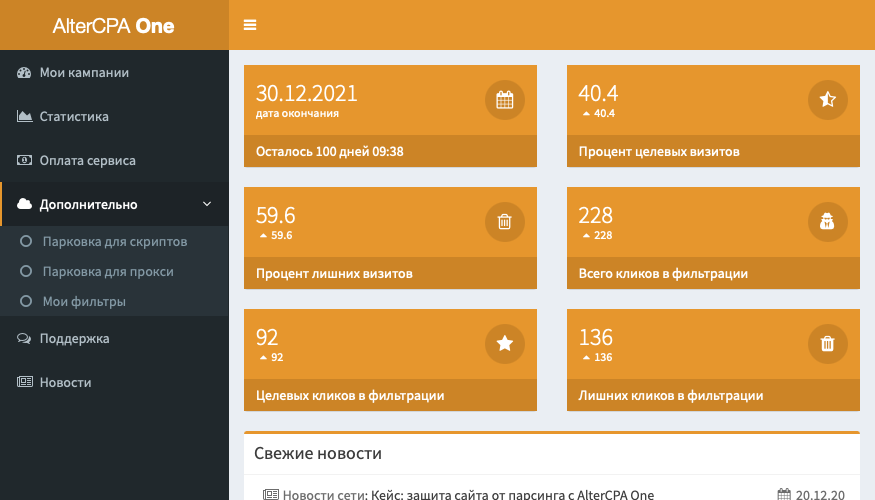The image size is (875, 500).
Task: Click trash icon on extra visits percent card
Action: click(x=505, y=222)
